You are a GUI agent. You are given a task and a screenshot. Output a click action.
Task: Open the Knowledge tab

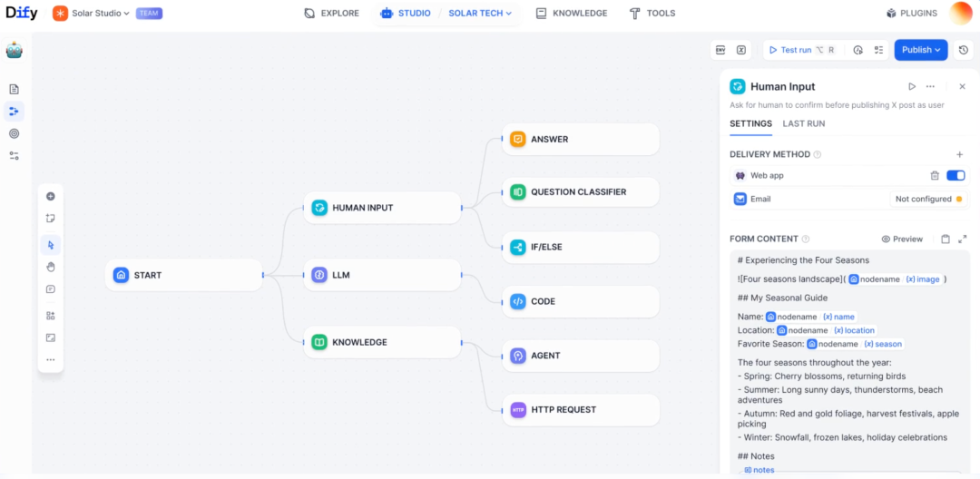[x=572, y=13]
